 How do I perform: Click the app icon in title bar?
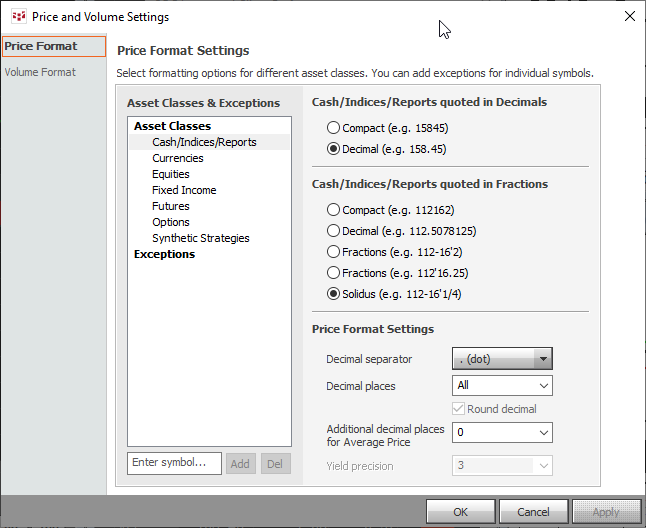tap(18, 17)
